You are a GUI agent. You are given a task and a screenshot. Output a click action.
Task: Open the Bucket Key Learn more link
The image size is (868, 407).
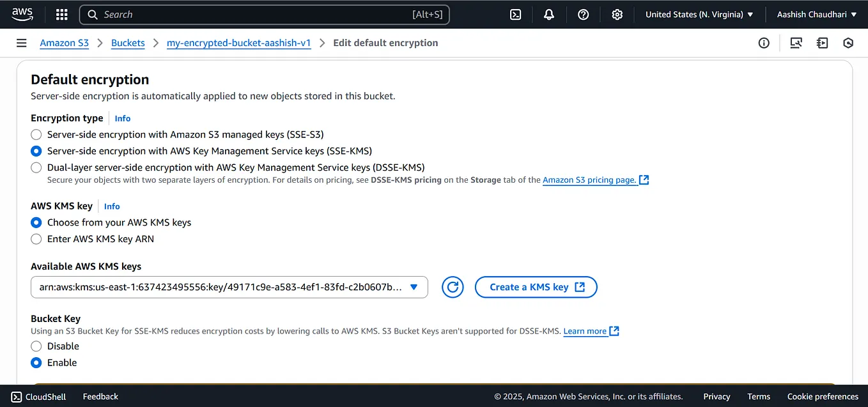[586, 331]
